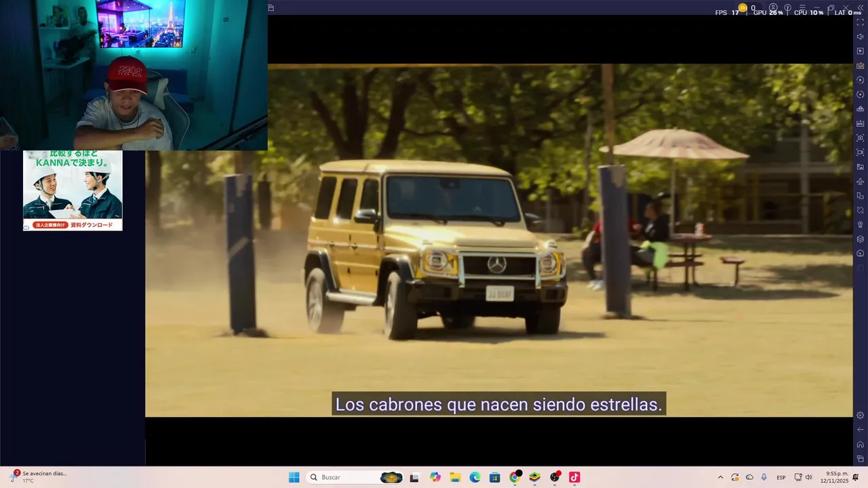The width and height of the screenshot is (868, 488).
Task: Open the clock showing 9:55 p. m.
Action: click(835, 477)
